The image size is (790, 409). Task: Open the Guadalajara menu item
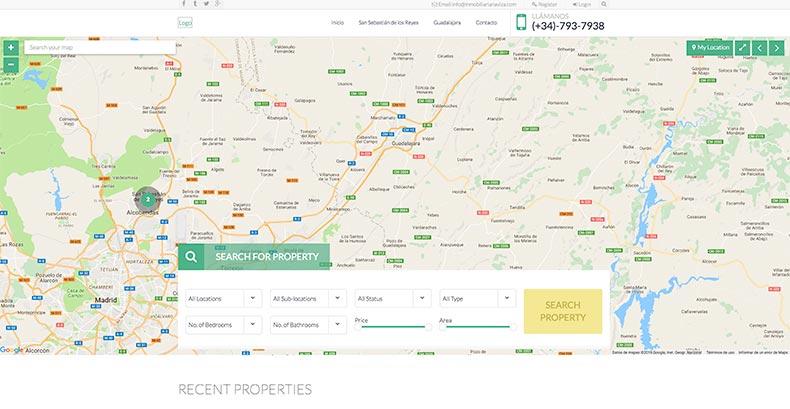coord(447,23)
